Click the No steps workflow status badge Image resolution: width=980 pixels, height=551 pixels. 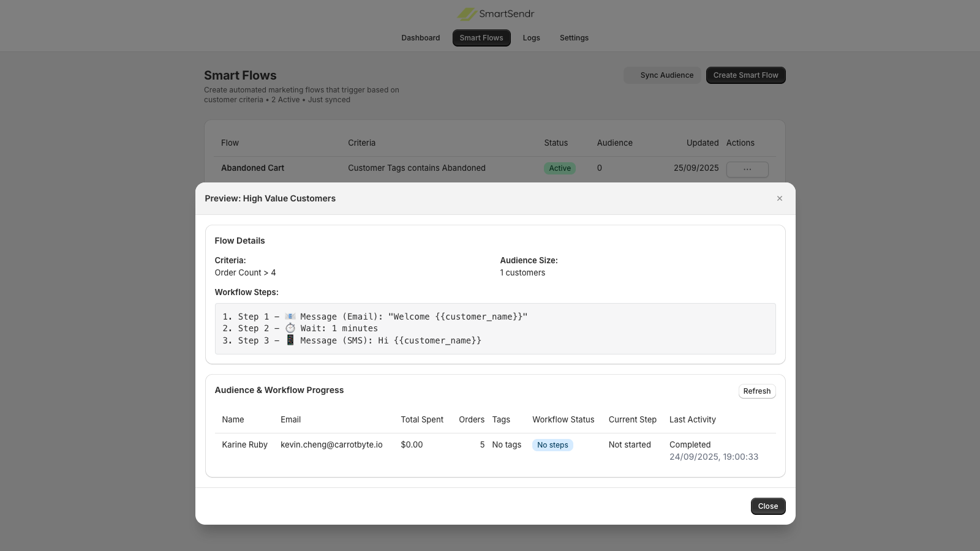click(x=552, y=445)
